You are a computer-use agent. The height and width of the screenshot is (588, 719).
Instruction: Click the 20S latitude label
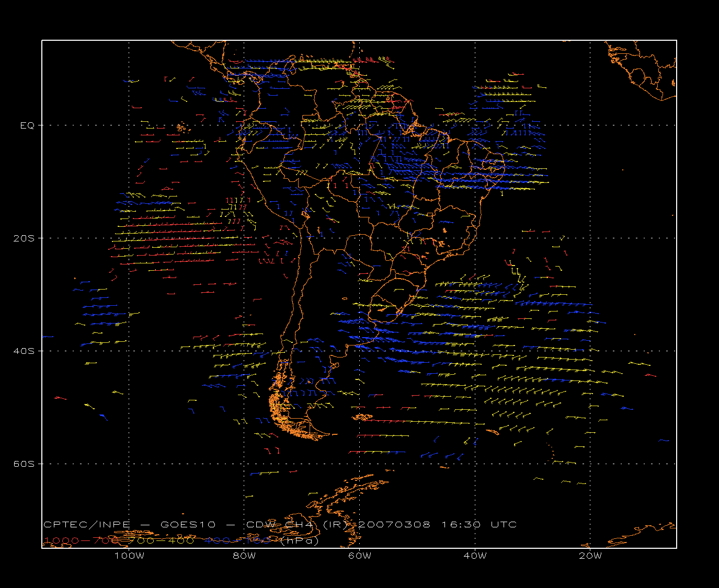coord(24,238)
